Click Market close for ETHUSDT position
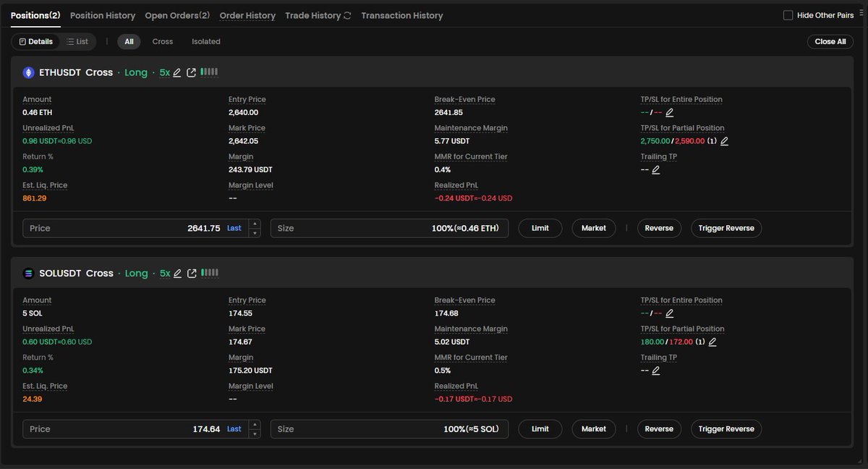This screenshot has width=868, height=469. tap(594, 228)
